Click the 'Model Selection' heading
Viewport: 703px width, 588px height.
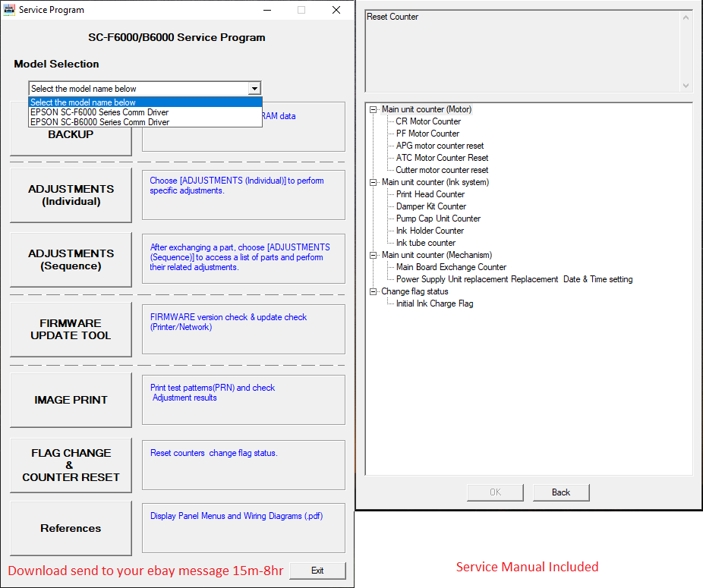pyautogui.click(x=56, y=64)
